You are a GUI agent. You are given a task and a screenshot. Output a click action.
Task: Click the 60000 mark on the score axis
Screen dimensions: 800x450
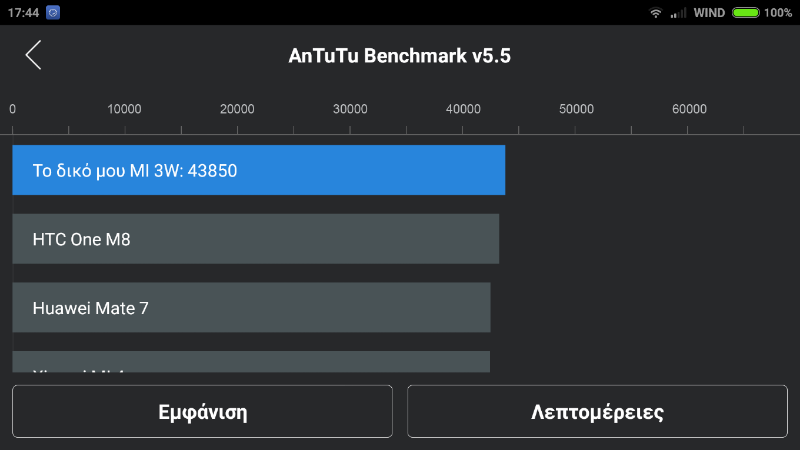[689, 110]
